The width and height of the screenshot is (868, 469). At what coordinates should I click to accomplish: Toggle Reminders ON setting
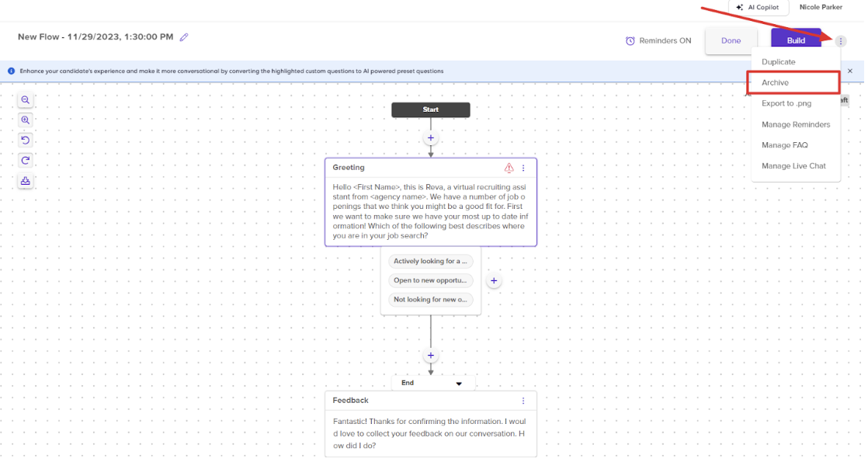pos(658,41)
